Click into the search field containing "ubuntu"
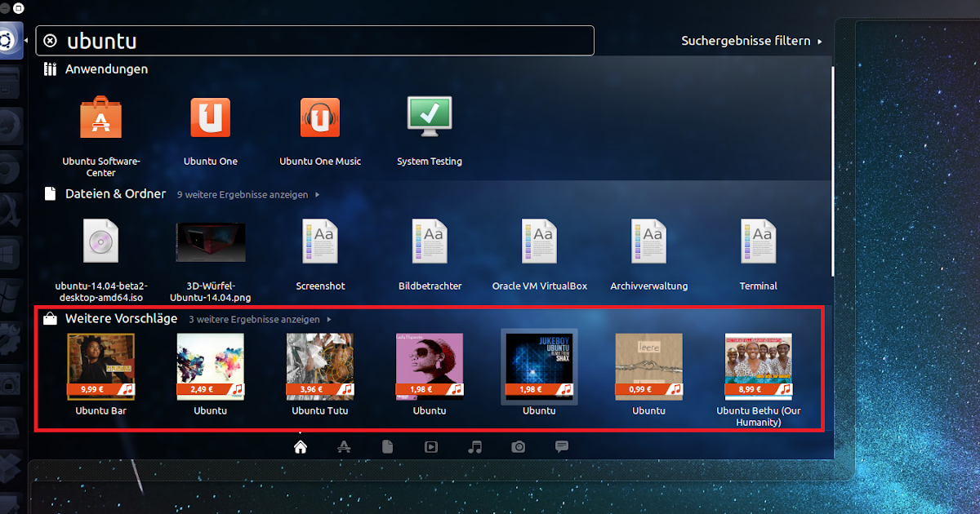The image size is (980, 514). pyautogui.click(x=314, y=41)
